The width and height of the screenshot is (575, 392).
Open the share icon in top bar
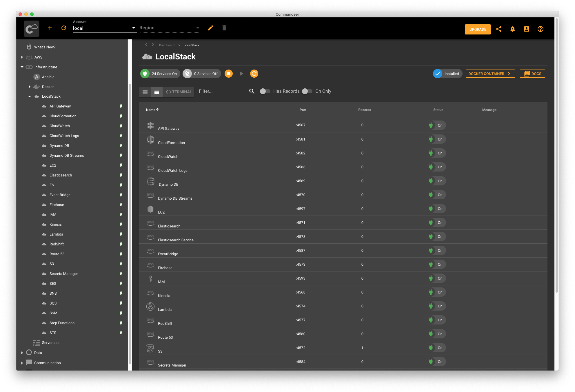click(x=499, y=29)
